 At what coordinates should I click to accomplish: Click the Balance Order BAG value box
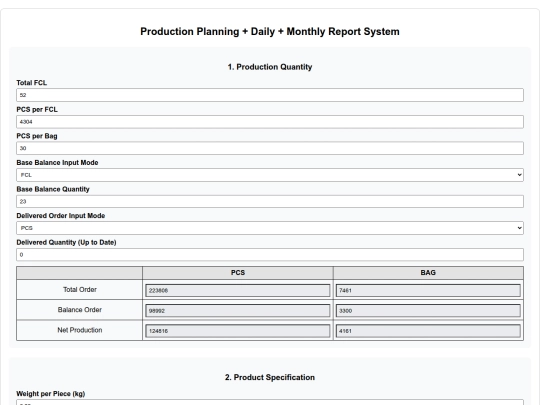click(428, 311)
